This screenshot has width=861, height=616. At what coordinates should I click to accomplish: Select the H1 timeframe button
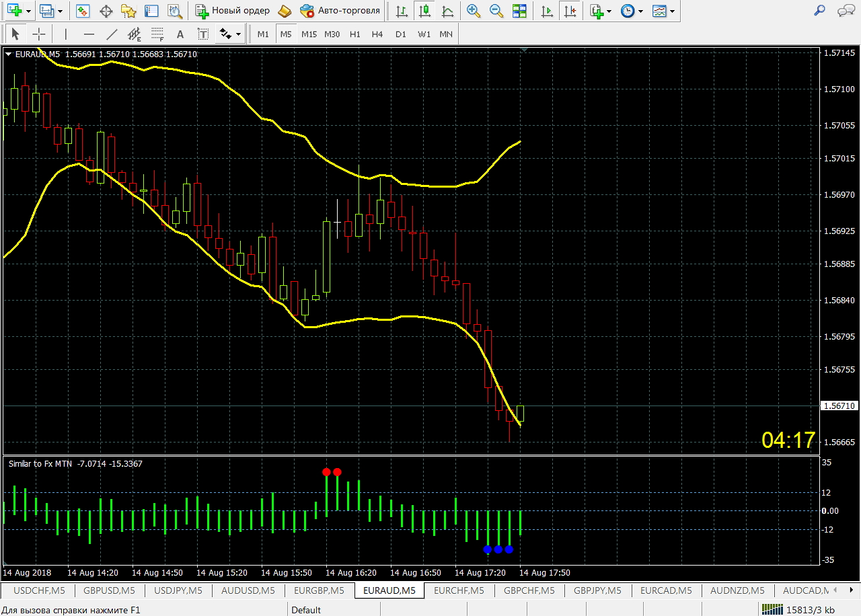(355, 34)
